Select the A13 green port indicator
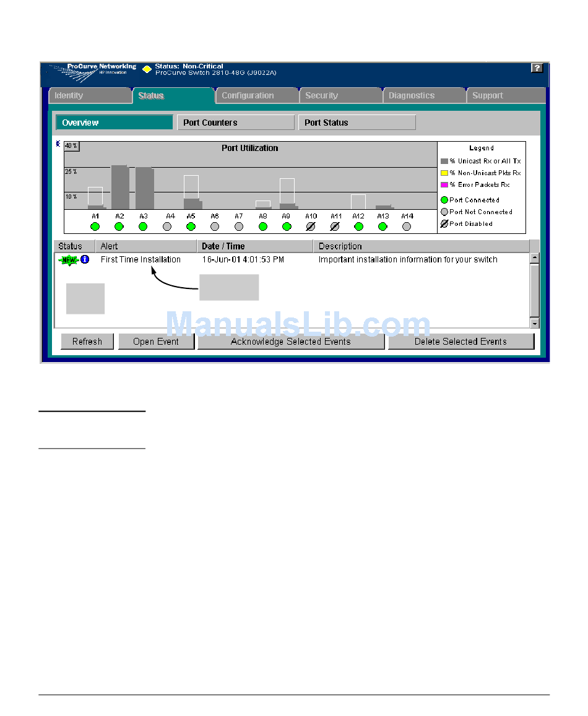588x716 pixels. (383, 226)
